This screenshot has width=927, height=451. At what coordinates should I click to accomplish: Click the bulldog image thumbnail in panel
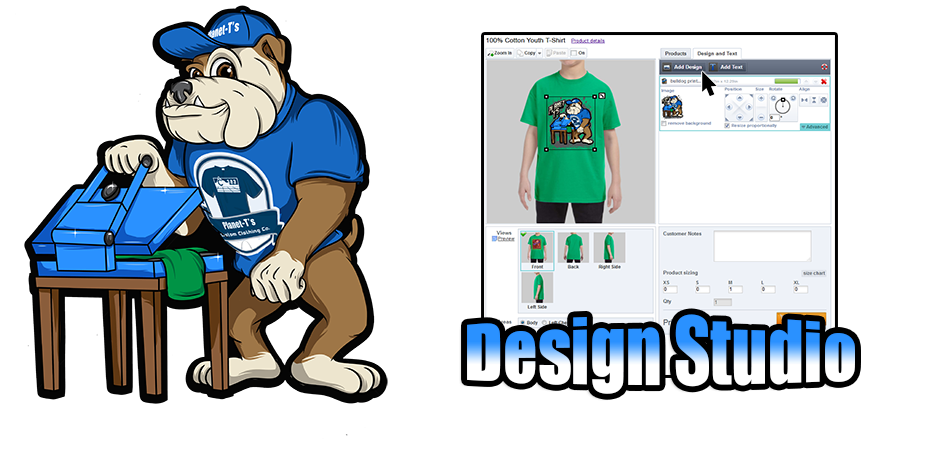click(672, 107)
